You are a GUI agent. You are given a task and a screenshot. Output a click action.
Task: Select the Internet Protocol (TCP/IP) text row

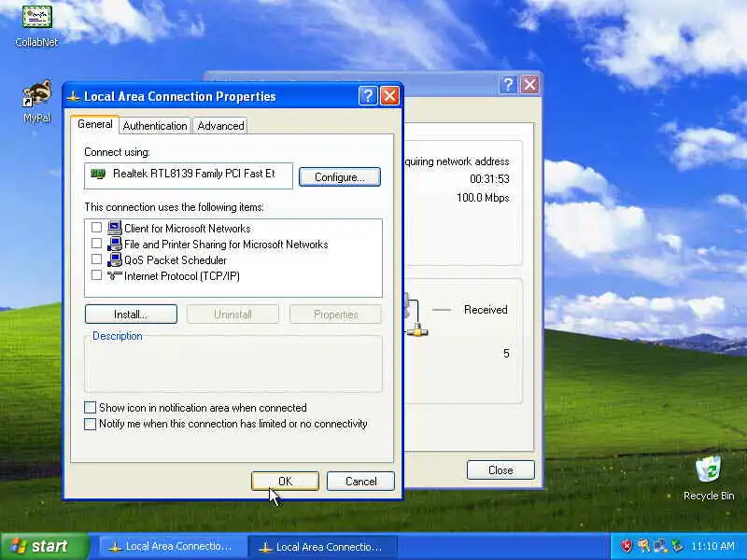(x=181, y=276)
